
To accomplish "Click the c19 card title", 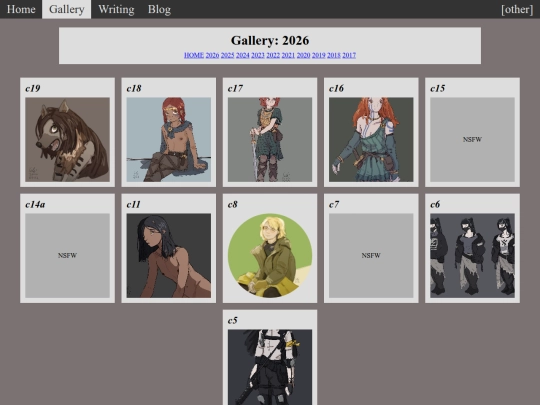I will tap(33, 89).
